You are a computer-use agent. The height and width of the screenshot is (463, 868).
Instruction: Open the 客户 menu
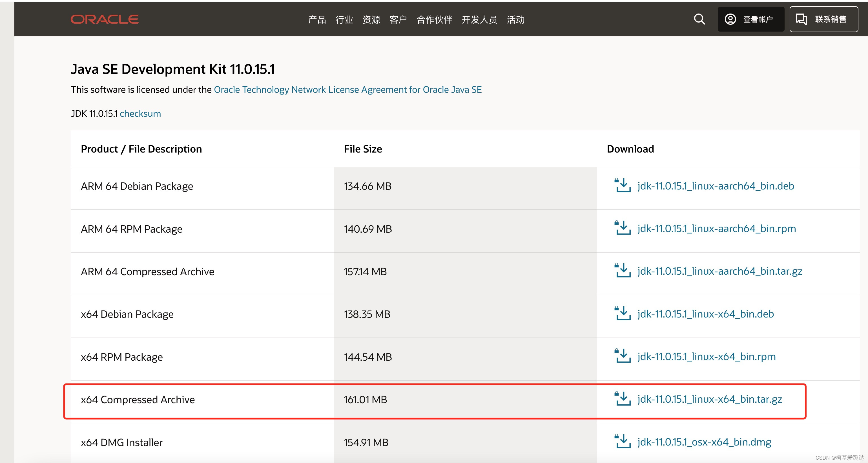click(398, 19)
